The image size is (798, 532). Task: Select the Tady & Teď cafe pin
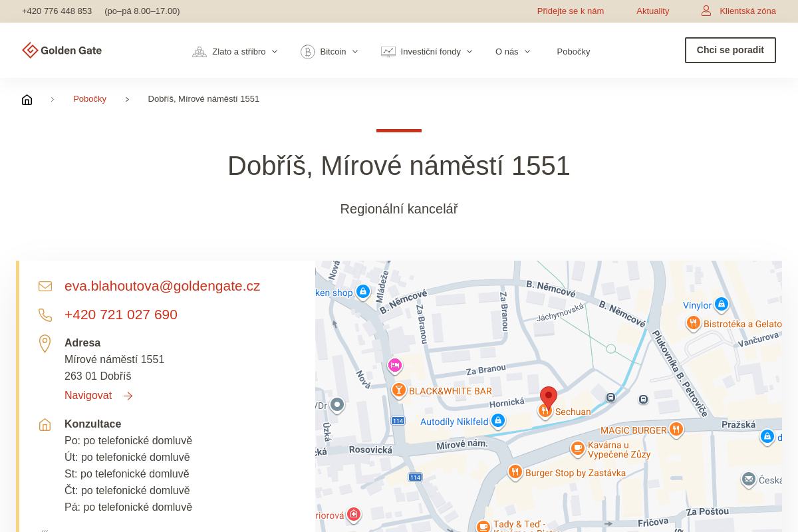[x=483, y=527]
